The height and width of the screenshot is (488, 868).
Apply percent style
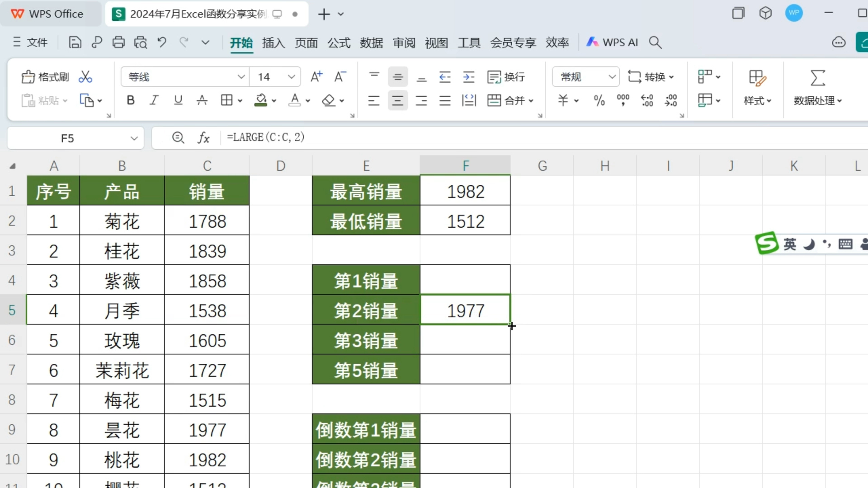[599, 100]
